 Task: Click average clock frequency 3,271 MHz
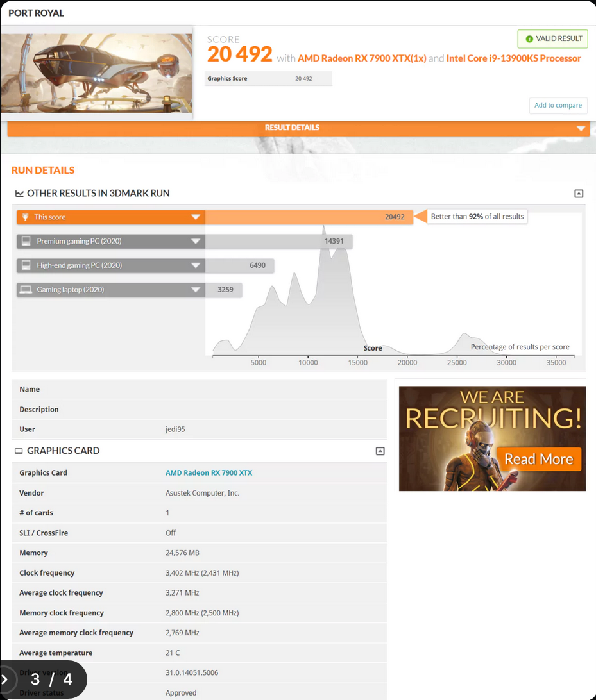(182, 593)
